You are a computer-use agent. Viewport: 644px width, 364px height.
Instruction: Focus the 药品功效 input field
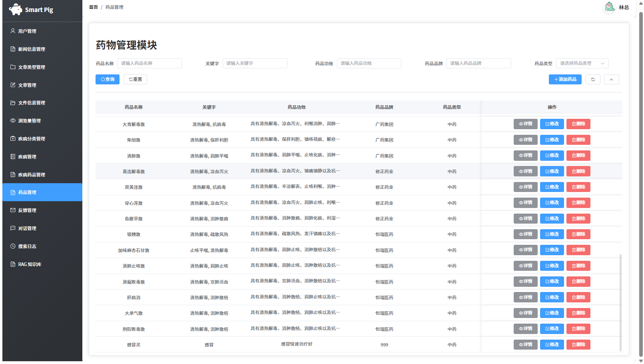pos(369,63)
